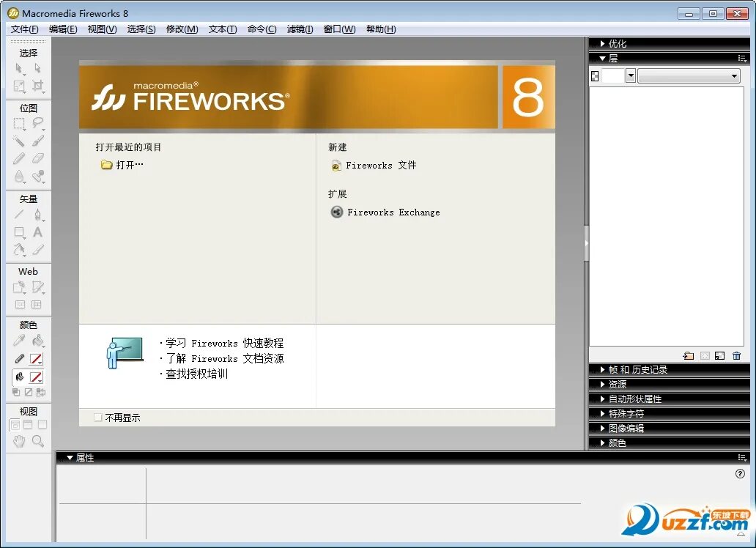Click the trash icon in the Layers panel
This screenshot has width=756, height=548.
[737, 355]
